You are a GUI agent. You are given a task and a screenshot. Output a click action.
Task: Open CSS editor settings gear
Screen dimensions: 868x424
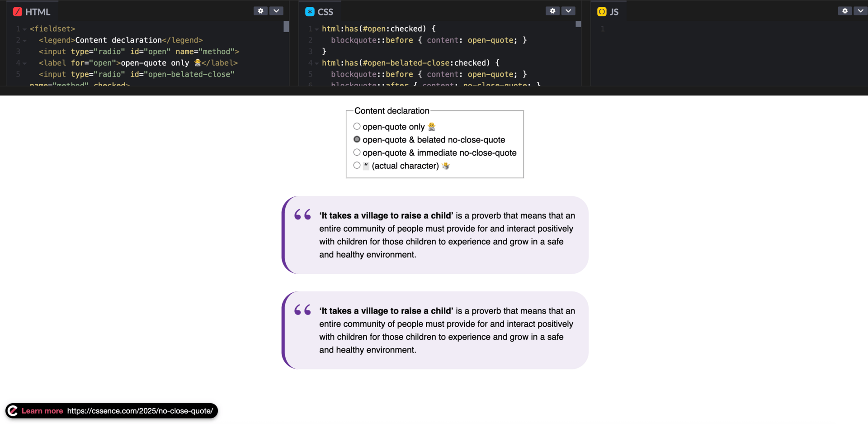(x=552, y=11)
